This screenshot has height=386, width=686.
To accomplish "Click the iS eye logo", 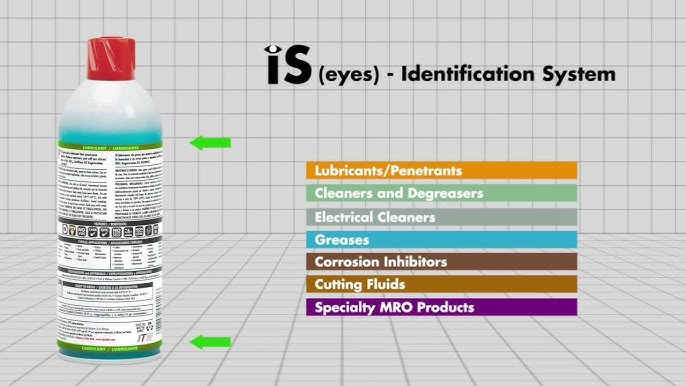I will click(288, 64).
